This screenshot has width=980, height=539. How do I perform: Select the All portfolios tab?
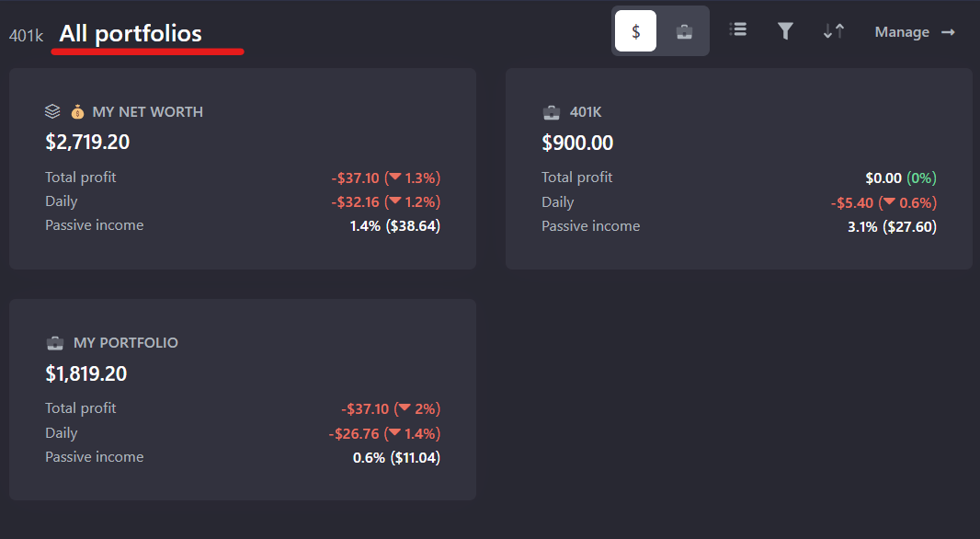tap(131, 34)
